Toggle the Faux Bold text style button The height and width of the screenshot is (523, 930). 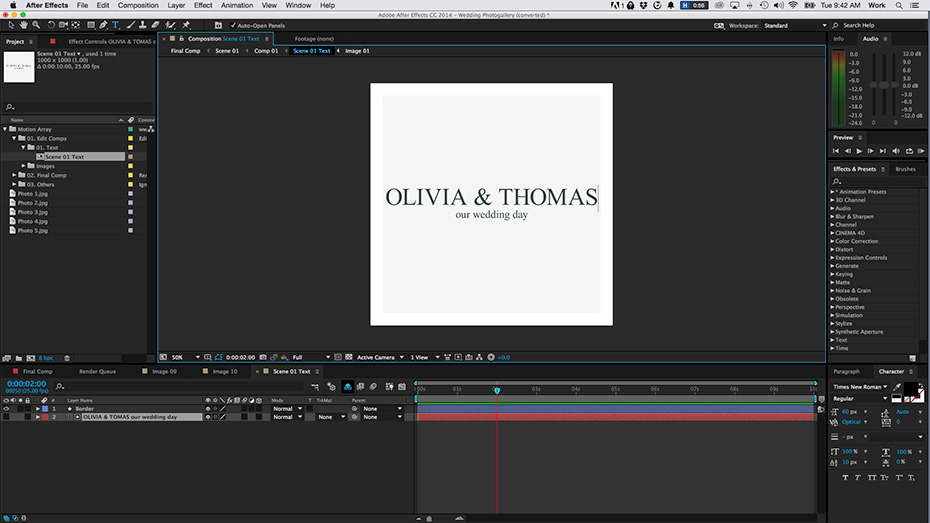point(845,478)
